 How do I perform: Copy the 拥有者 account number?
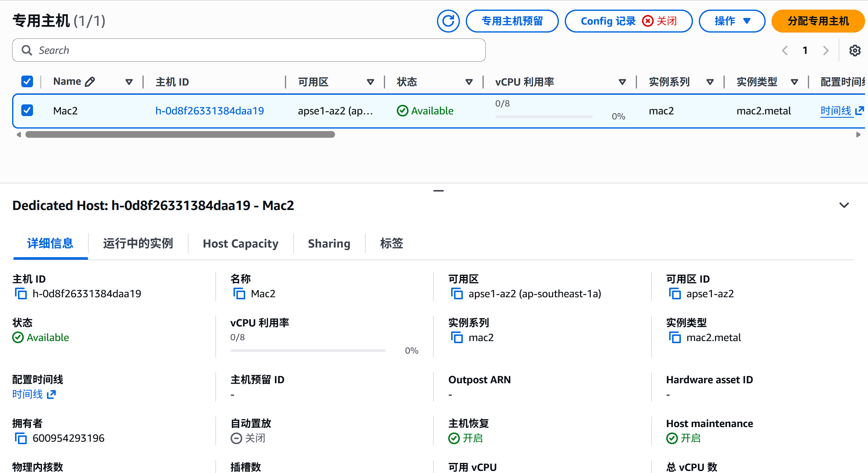point(21,438)
